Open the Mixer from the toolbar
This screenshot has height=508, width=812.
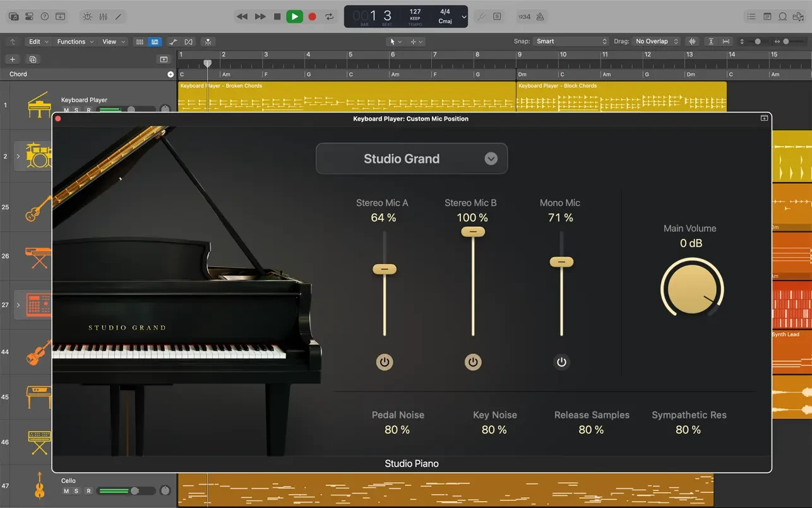[x=103, y=16]
